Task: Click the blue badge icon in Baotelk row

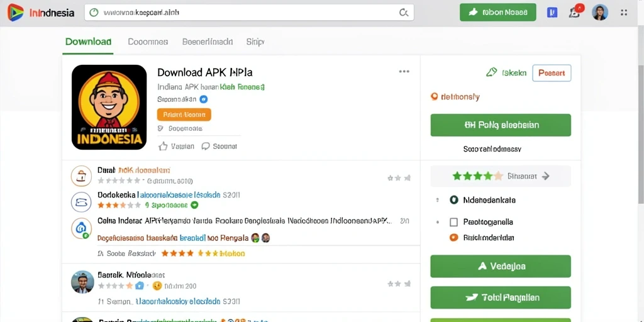Action: pyautogui.click(x=140, y=286)
